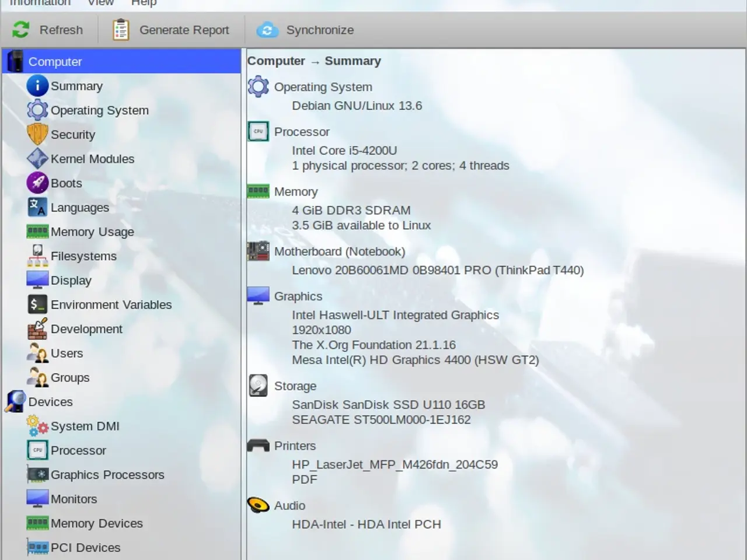Select the Users icon in sidebar
This screenshot has width=747, height=560.
click(x=37, y=353)
